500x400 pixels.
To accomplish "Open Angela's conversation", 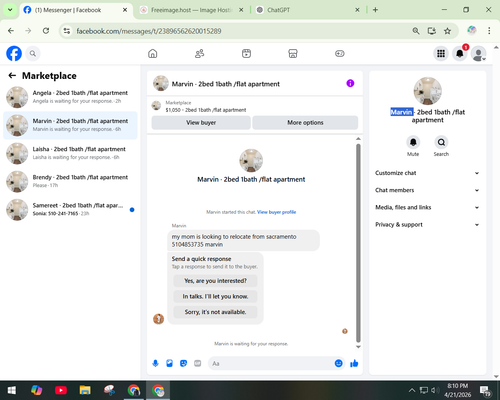I will tap(70, 97).
